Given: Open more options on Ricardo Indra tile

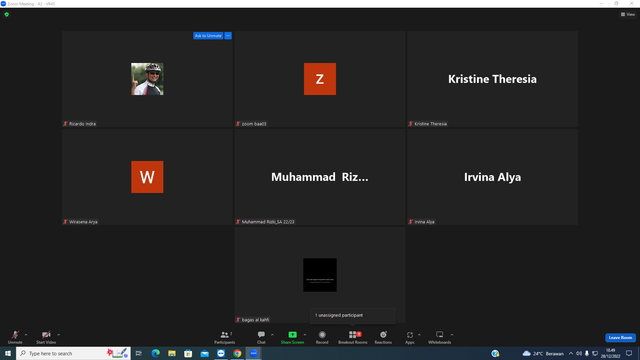Looking at the screenshot, I should [x=228, y=36].
